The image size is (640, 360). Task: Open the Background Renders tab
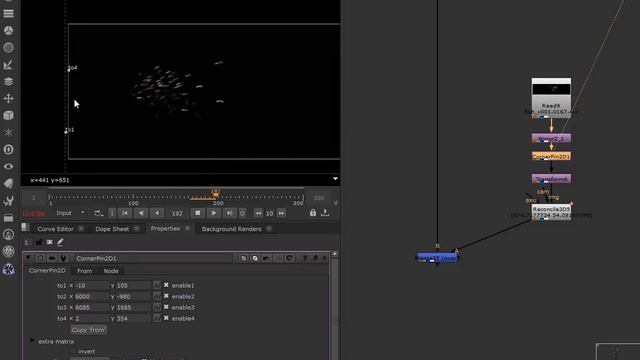(231, 229)
